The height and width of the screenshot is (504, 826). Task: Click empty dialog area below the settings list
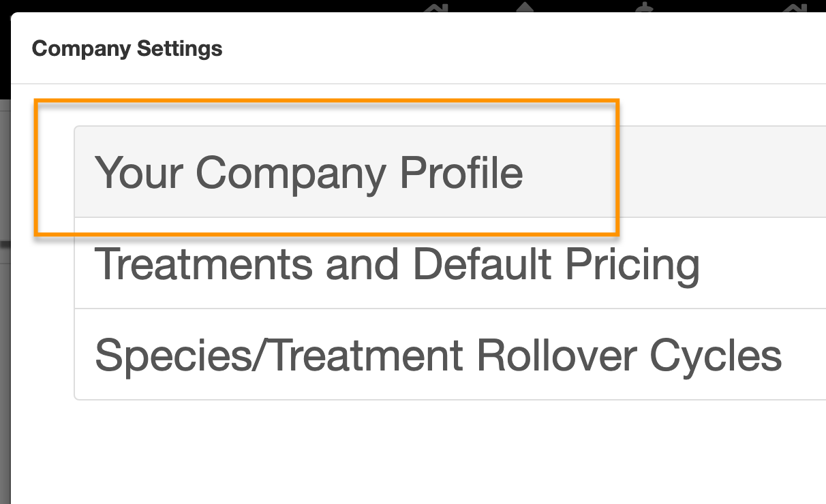tap(409, 450)
